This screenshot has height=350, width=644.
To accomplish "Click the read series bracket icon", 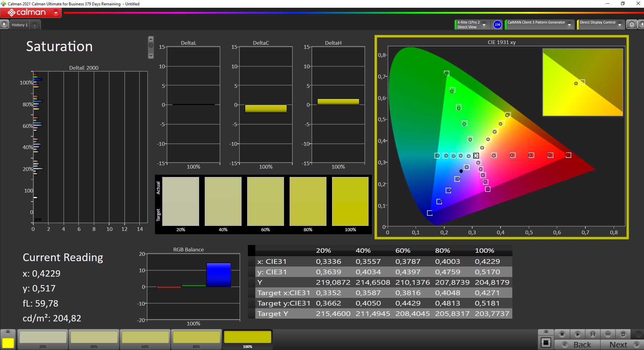I will 592,334.
